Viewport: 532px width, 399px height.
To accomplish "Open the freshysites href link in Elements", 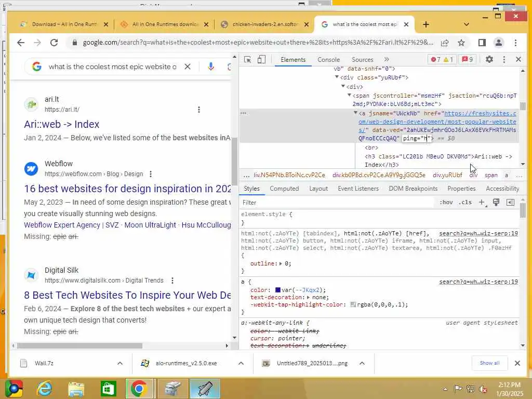I will click(437, 122).
